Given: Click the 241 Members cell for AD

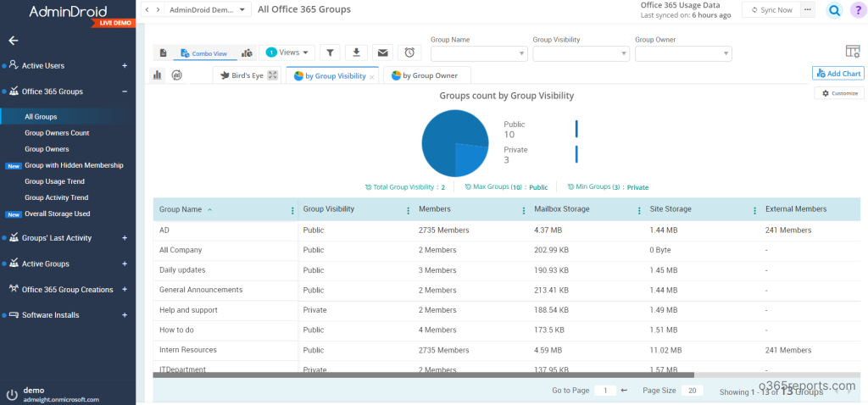Looking at the screenshot, I should [788, 230].
